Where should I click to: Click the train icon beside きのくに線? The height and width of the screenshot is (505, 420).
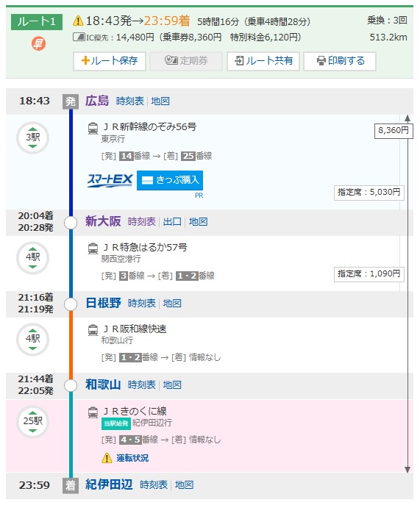tap(93, 412)
